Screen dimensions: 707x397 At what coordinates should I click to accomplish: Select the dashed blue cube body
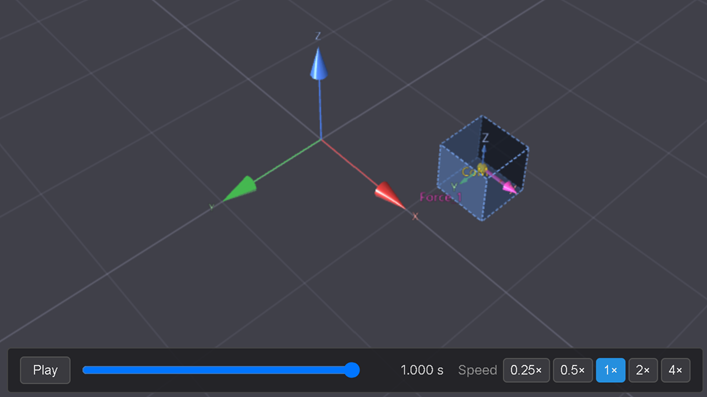coord(482,168)
